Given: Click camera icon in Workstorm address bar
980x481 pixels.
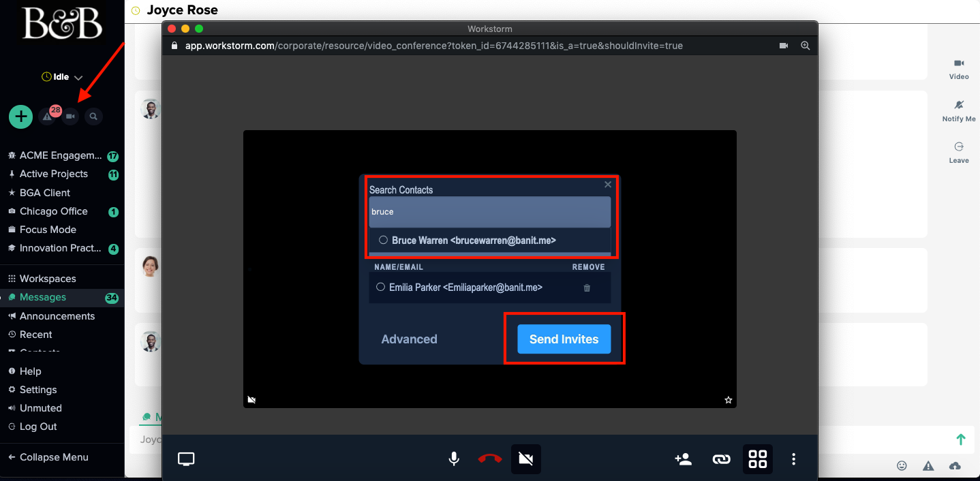Looking at the screenshot, I should [784, 46].
